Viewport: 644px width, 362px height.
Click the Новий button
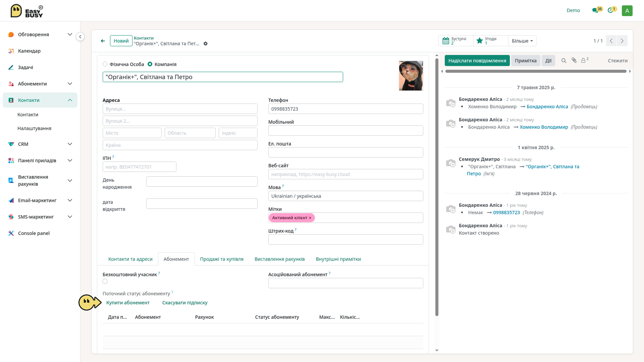pyautogui.click(x=121, y=41)
